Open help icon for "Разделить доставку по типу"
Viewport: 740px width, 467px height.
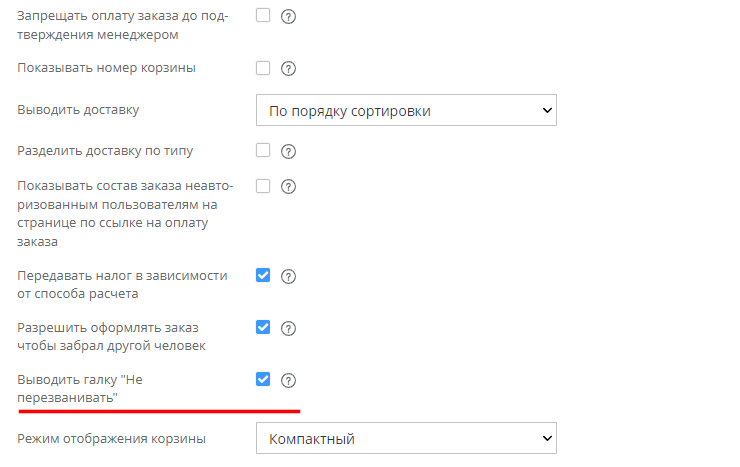pyautogui.click(x=289, y=152)
